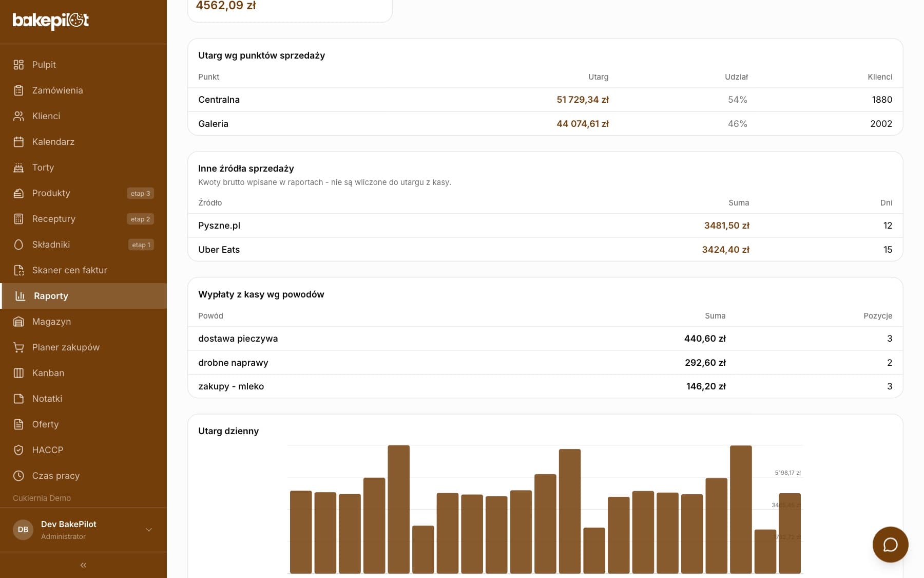Screen dimensions: 924x578
Task: Click the Magazyn warehouse icon
Action: 18,322
